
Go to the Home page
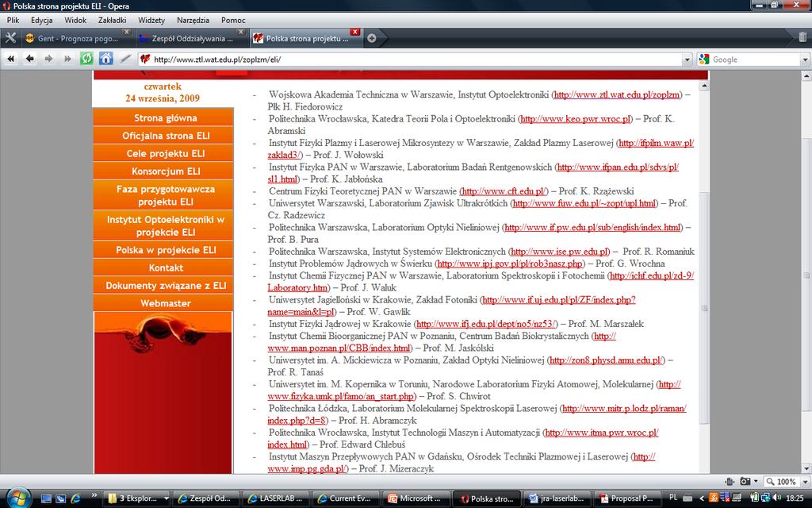coord(105,59)
